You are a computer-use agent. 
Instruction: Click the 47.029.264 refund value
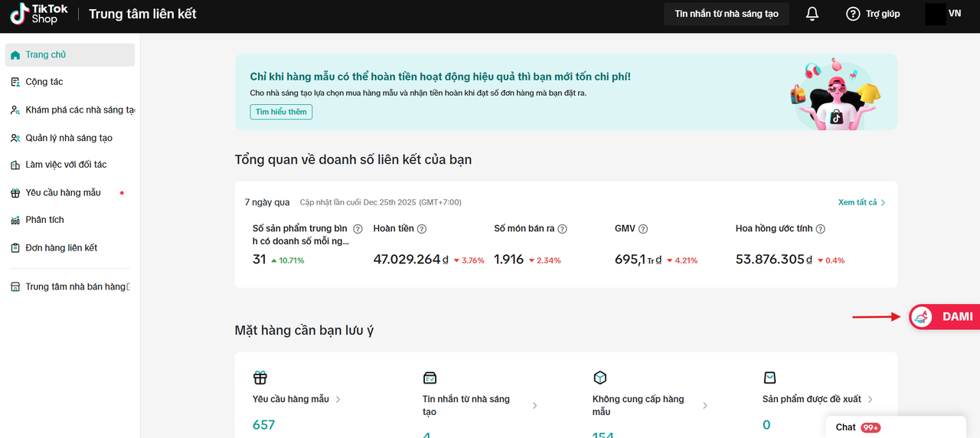tap(411, 260)
